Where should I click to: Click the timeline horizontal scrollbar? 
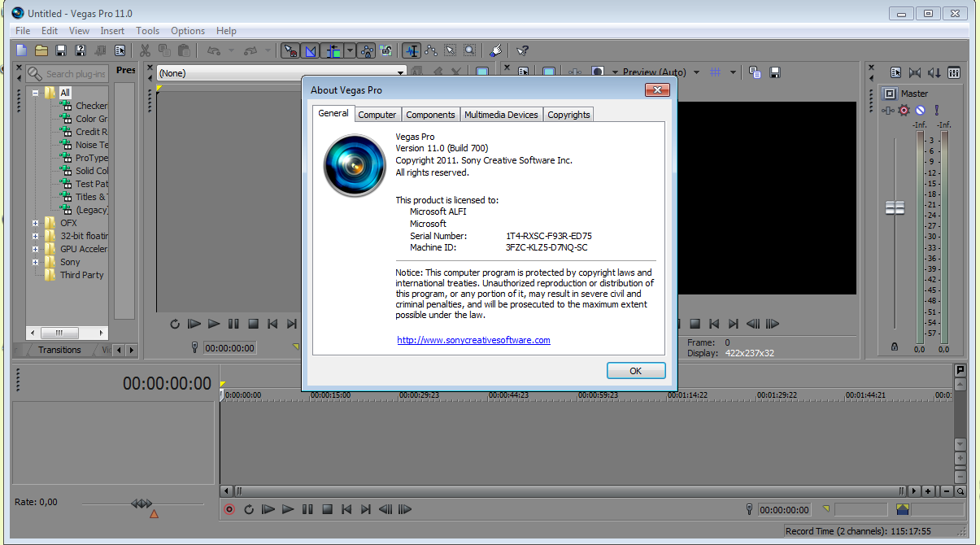[x=569, y=491]
